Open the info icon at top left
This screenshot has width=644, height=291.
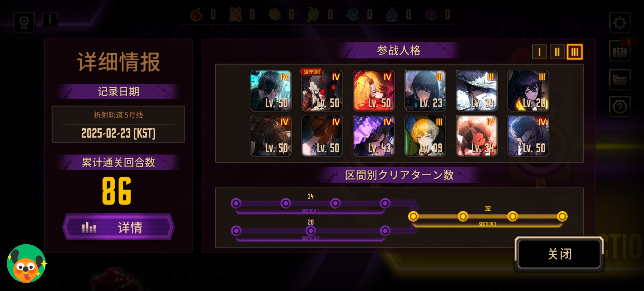(50, 20)
